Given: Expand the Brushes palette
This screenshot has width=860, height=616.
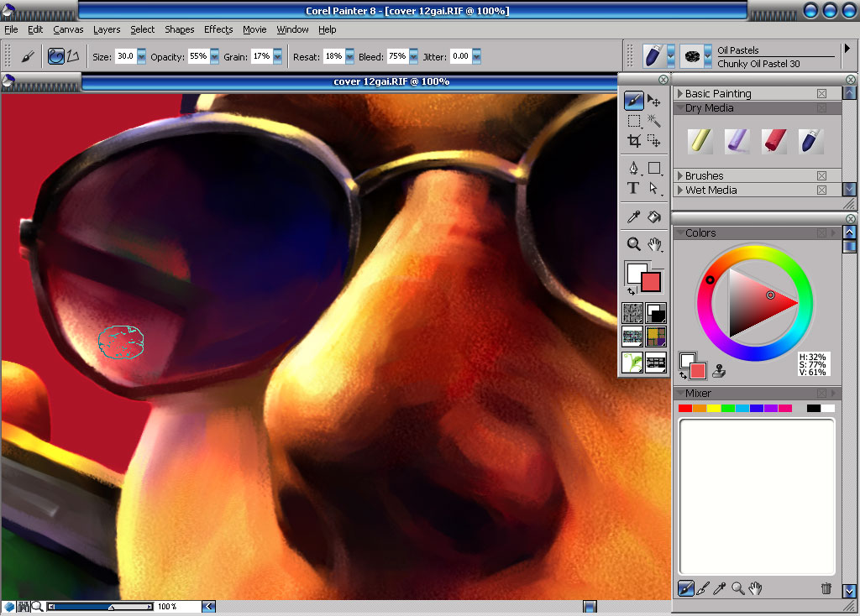Looking at the screenshot, I should 680,176.
